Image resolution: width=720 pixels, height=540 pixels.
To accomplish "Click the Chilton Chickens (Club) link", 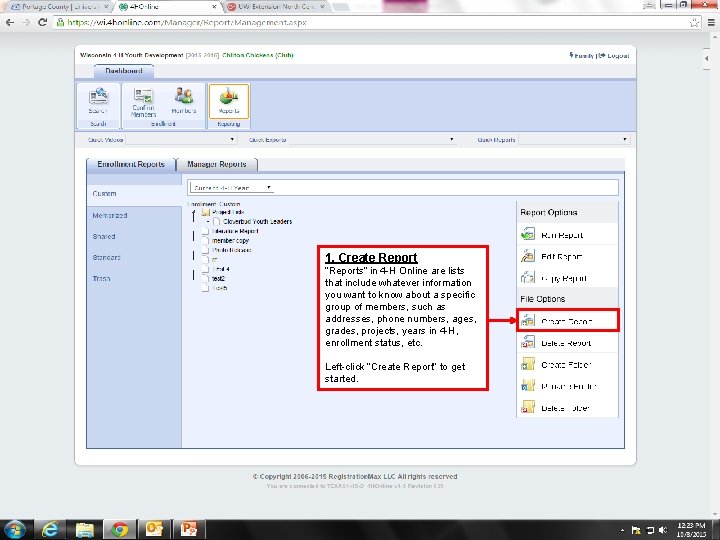I will tap(258, 55).
